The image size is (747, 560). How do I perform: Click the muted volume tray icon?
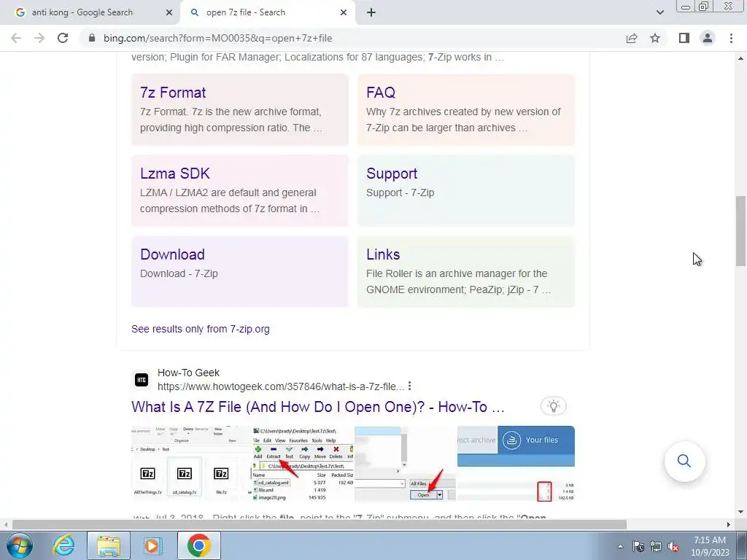[673, 546]
